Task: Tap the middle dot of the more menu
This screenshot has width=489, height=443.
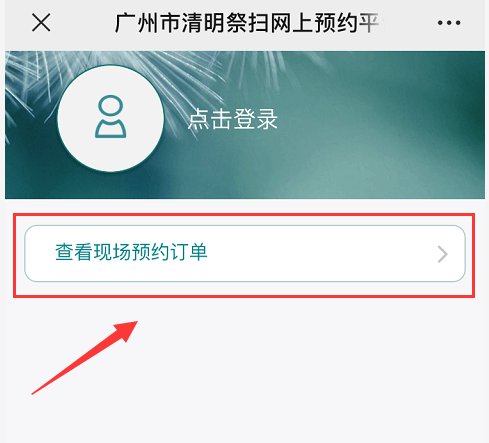Action: click(x=449, y=23)
